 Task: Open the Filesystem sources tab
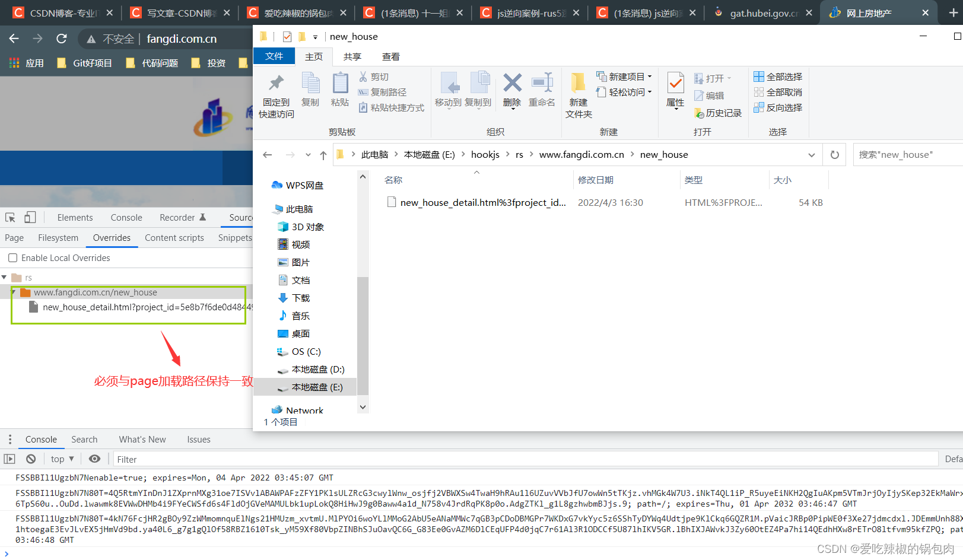pos(58,237)
